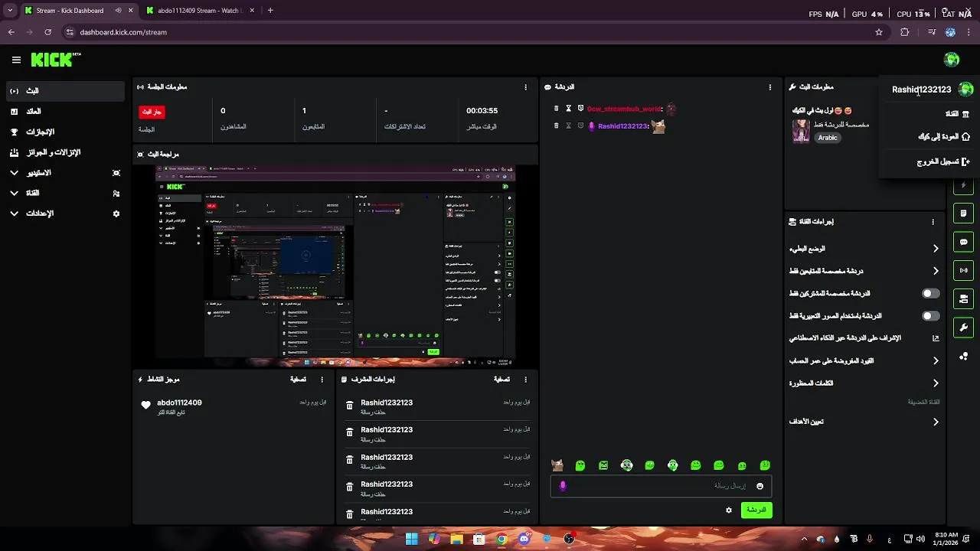
Task: Click the host channel icon in right rail
Action: [x=963, y=298]
